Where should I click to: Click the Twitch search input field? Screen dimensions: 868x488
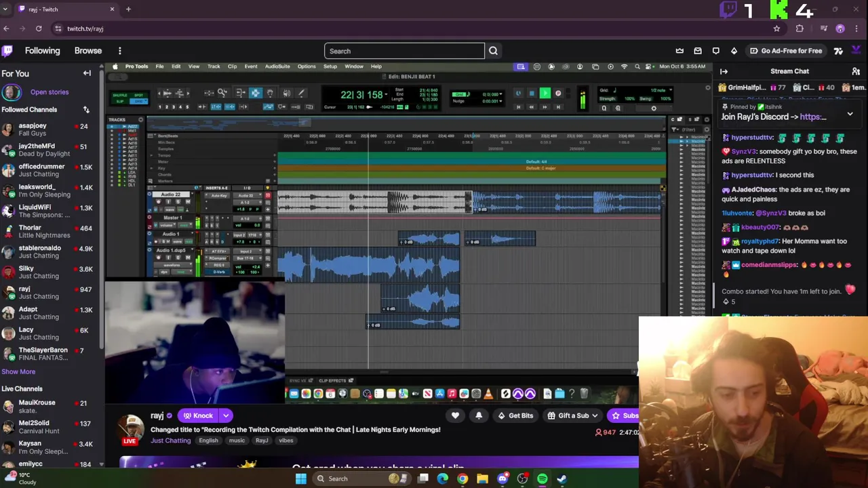[x=404, y=51]
